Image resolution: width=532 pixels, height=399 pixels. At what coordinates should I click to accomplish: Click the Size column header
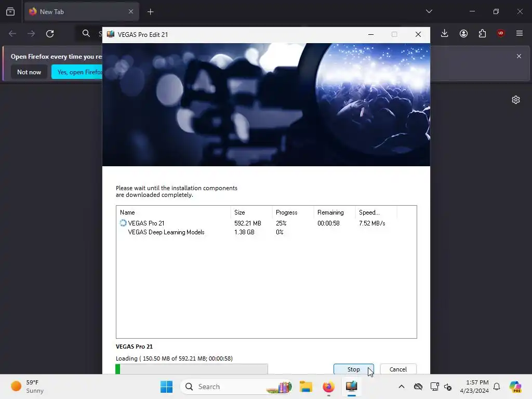pyautogui.click(x=251, y=212)
